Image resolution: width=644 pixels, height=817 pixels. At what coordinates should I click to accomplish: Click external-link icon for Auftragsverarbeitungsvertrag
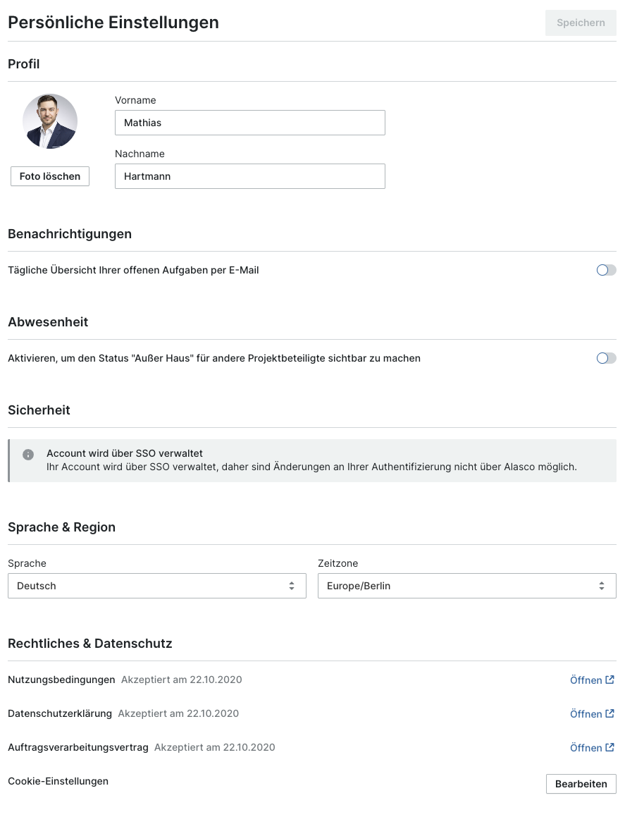click(609, 747)
